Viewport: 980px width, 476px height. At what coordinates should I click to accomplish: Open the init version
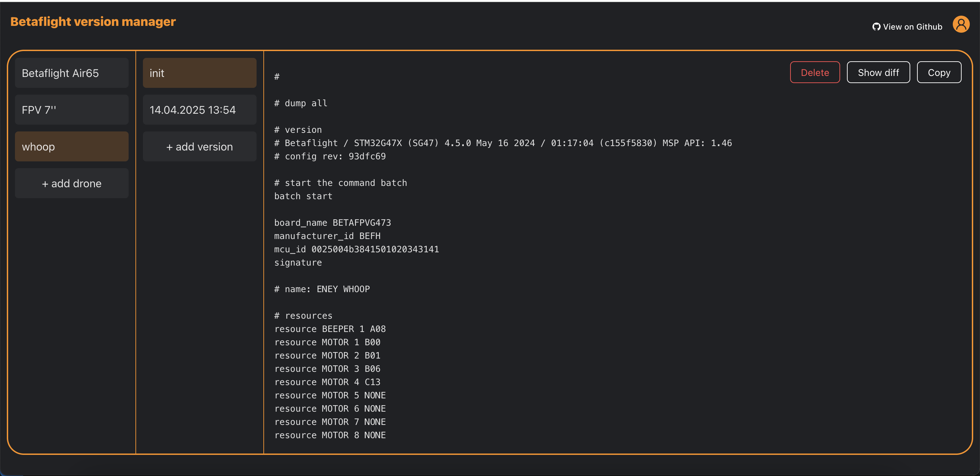(199, 73)
